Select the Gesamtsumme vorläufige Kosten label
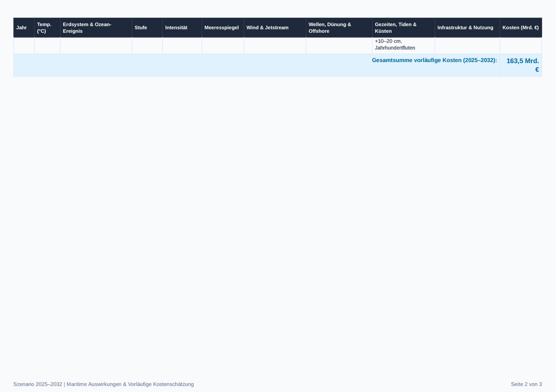Screen dimensions: 556x392 (x=434, y=60)
